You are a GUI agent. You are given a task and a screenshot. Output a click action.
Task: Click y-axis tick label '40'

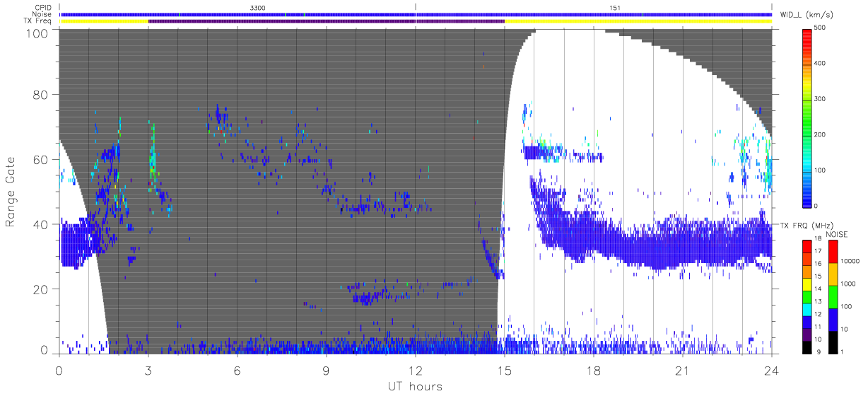[x=41, y=224]
